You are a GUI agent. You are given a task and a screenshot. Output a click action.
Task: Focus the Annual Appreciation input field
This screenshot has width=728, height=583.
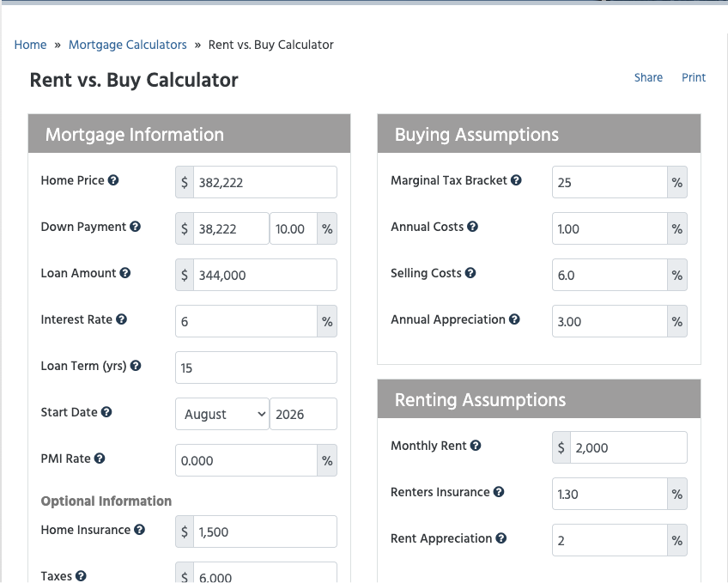[x=610, y=321]
